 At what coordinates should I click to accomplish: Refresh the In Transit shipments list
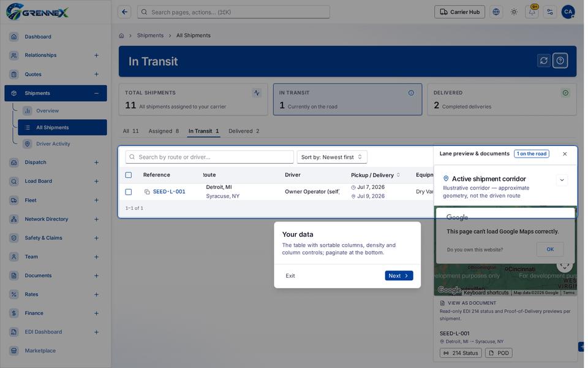(544, 61)
